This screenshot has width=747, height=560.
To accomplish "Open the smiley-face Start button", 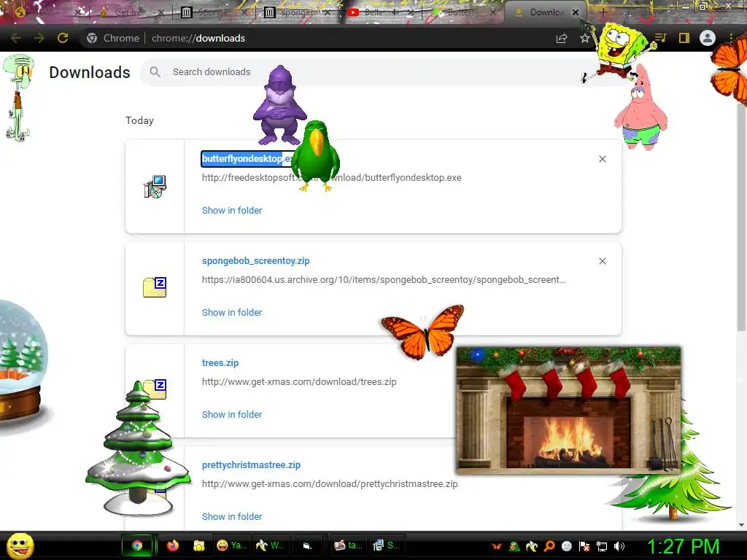I will (x=20, y=545).
